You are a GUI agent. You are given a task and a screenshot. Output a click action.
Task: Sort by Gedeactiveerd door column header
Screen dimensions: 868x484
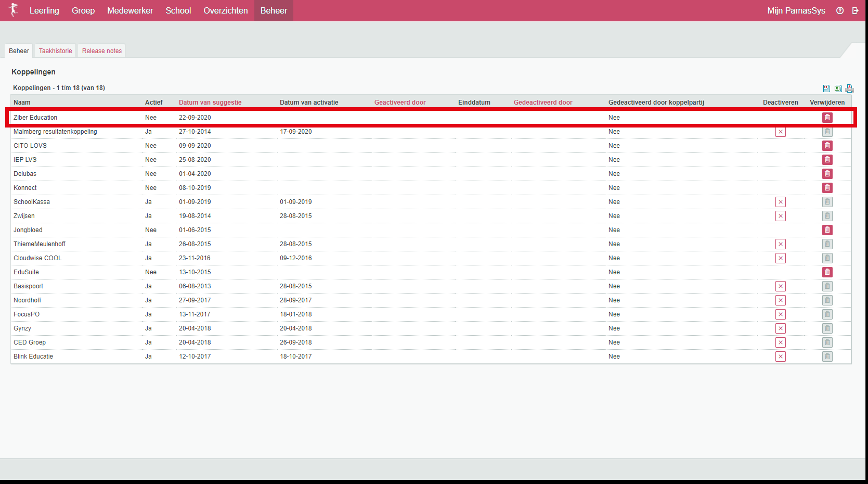pos(542,103)
